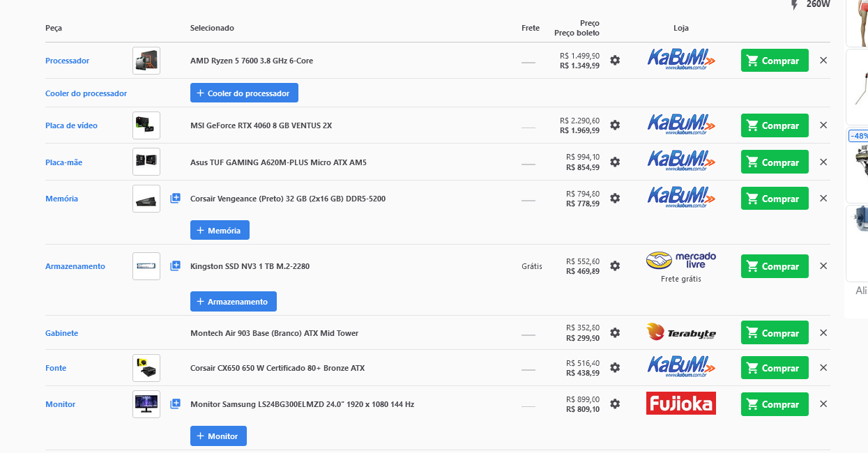Screen dimensions: 868x453
Task: Add another Armazenamento drive
Action: (x=234, y=302)
